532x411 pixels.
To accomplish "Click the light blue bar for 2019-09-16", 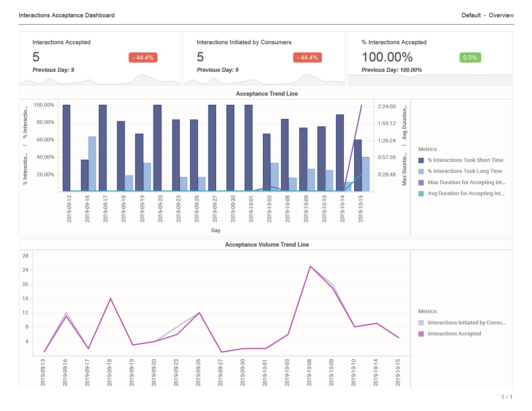I will [x=92, y=163].
